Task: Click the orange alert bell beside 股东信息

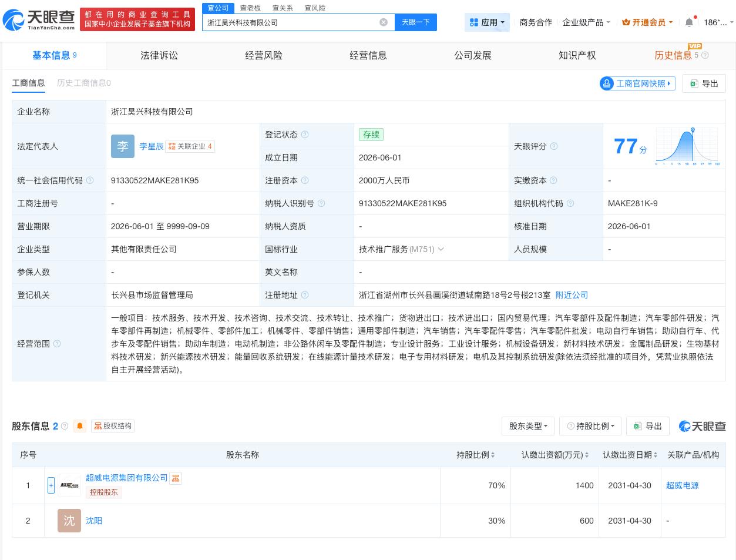Action: tap(80, 426)
